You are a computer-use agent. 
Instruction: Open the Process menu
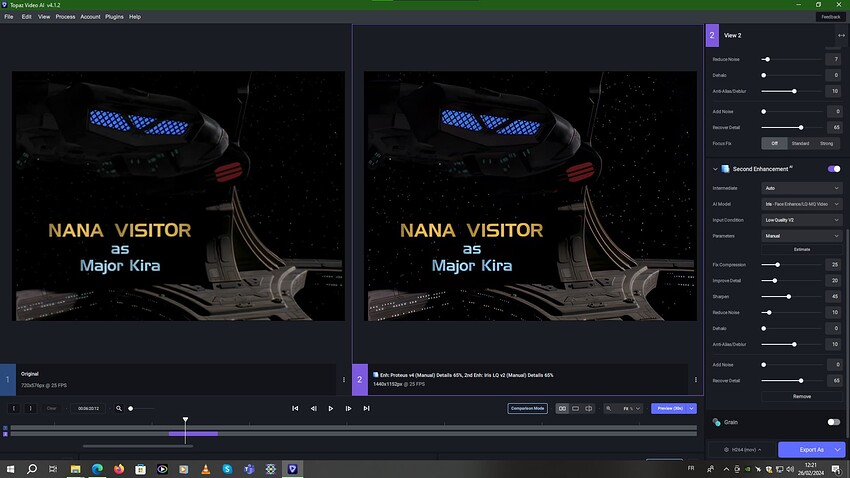coord(65,17)
